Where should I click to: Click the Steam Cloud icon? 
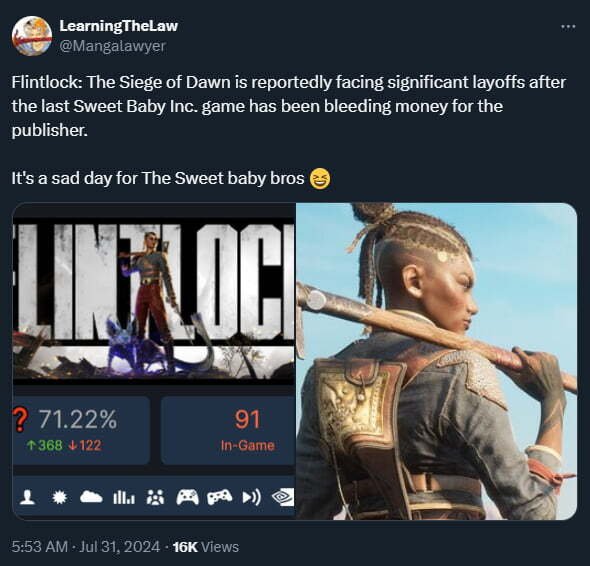(91, 498)
